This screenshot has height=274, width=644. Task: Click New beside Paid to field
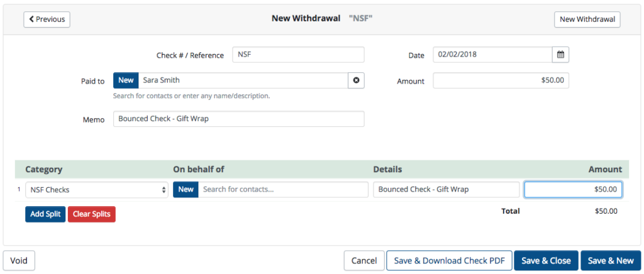[126, 80]
